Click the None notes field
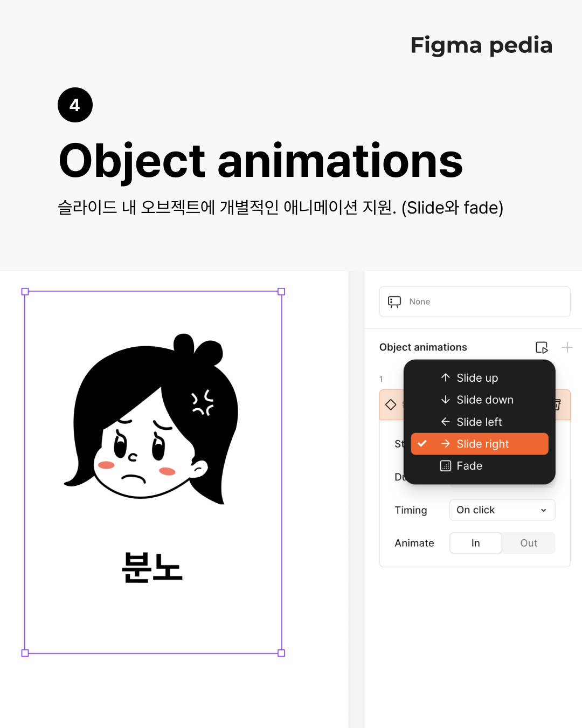582x728 pixels. 475,301
